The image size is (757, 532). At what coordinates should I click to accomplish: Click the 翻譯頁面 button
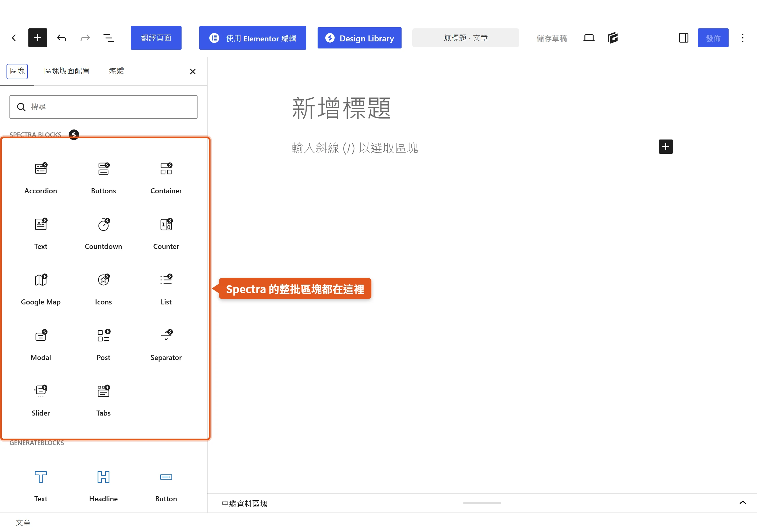156,38
